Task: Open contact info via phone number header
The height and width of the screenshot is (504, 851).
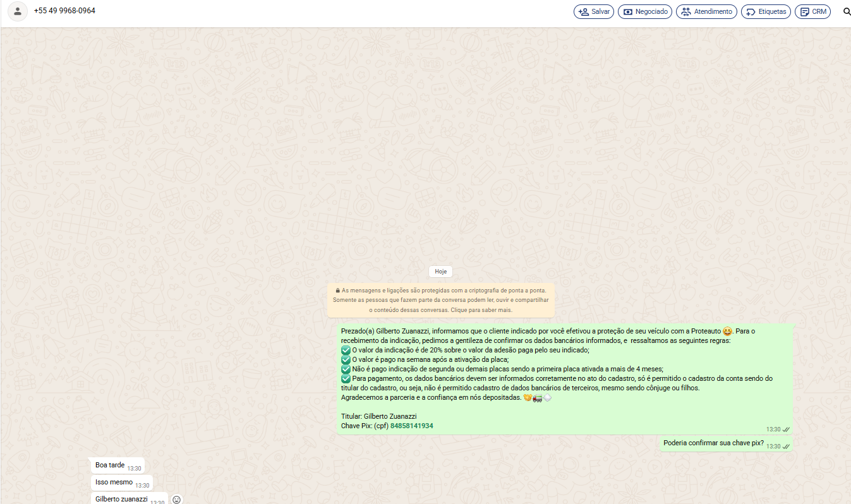Action: pyautogui.click(x=64, y=11)
